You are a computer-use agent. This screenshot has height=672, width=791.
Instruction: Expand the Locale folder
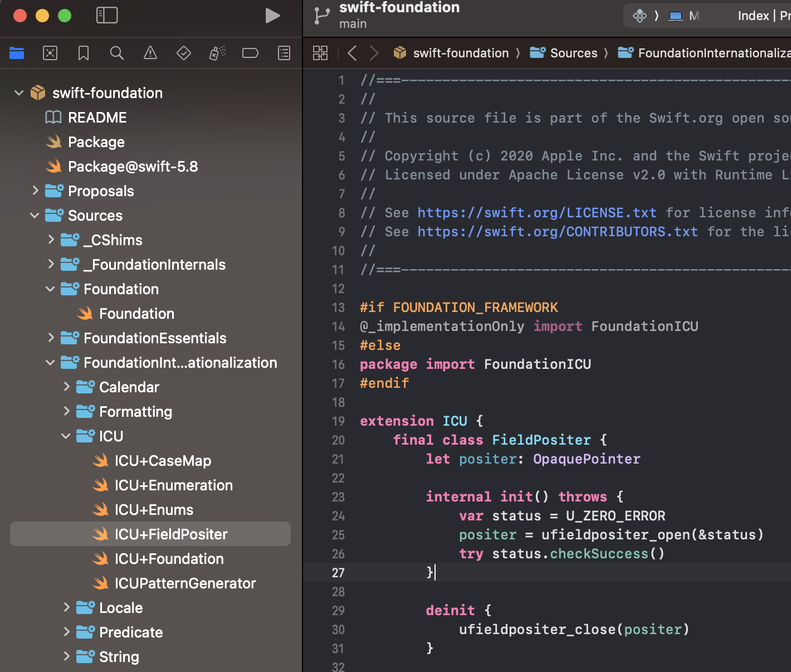tap(66, 608)
